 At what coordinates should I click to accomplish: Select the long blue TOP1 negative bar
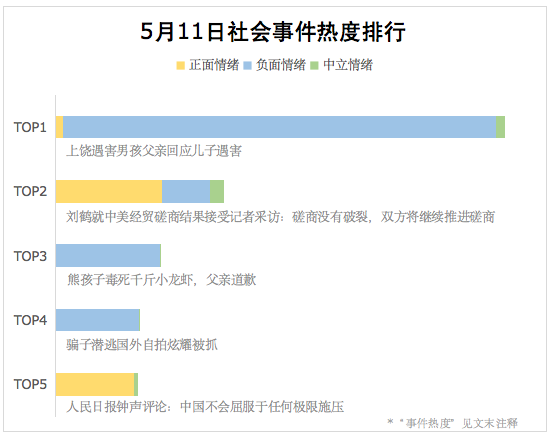279,127
